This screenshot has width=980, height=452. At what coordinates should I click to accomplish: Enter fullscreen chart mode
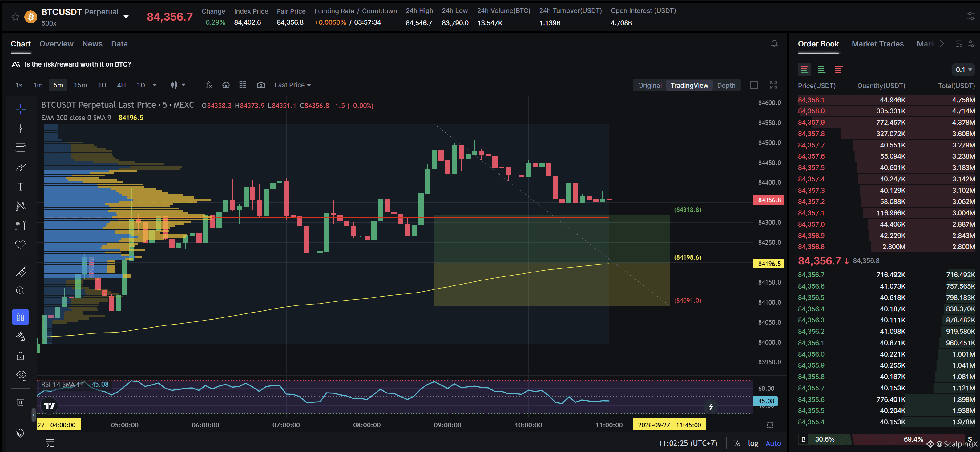tap(773, 85)
